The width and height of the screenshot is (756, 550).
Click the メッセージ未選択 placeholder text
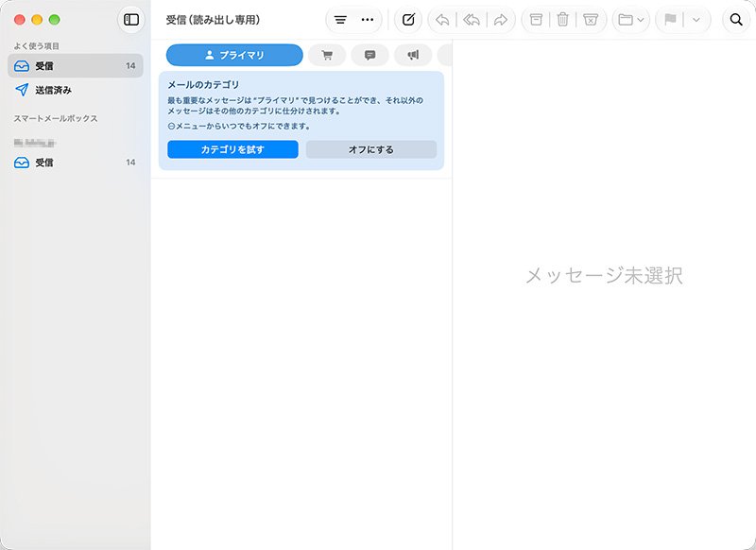tap(604, 276)
